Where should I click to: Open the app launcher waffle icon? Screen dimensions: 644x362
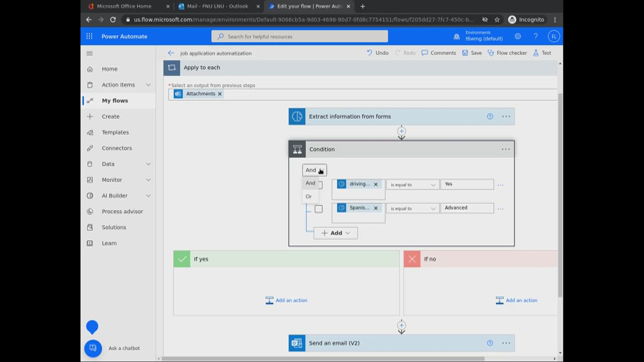(x=89, y=36)
